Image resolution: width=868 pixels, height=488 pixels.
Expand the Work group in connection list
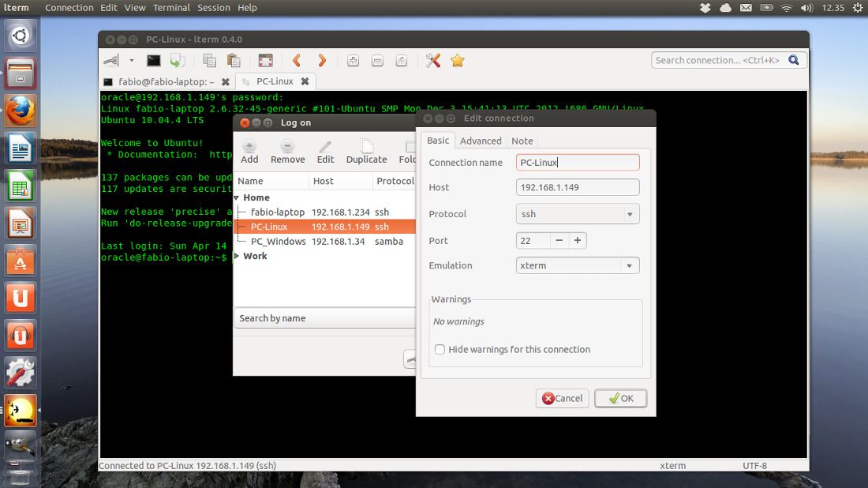coord(238,257)
